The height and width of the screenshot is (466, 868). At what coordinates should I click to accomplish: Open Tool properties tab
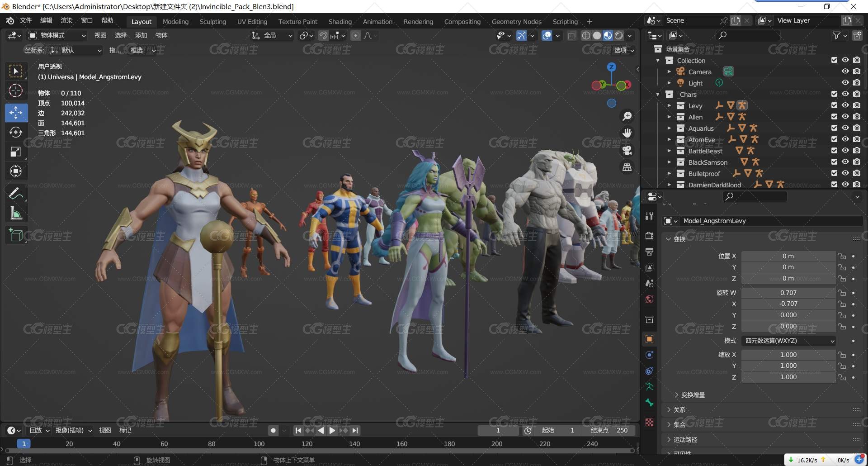650,216
